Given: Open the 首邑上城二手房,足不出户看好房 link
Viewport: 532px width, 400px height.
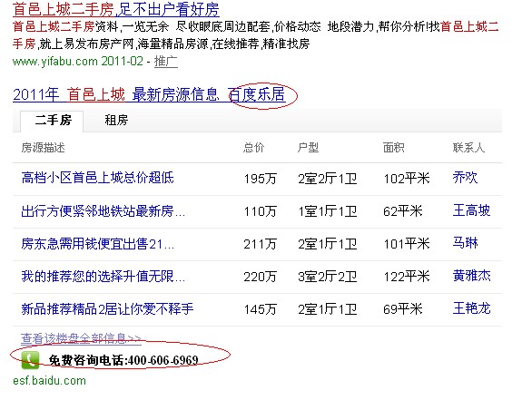Looking at the screenshot, I should click(x=115, y=9).
